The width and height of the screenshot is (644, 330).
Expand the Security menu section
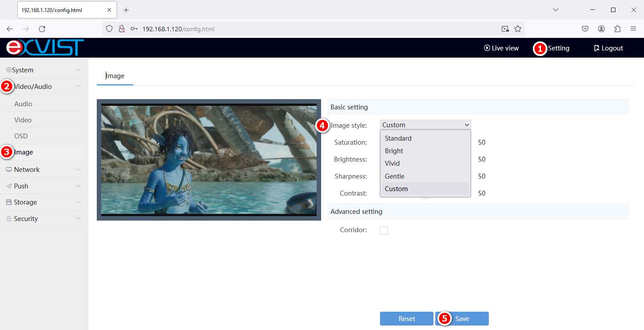tap(44, 218)
